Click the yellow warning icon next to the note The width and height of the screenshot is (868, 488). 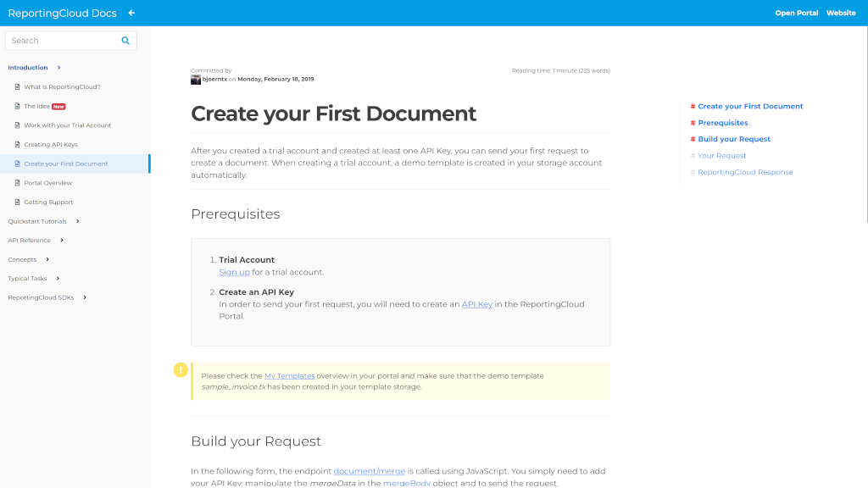[181, 369]
